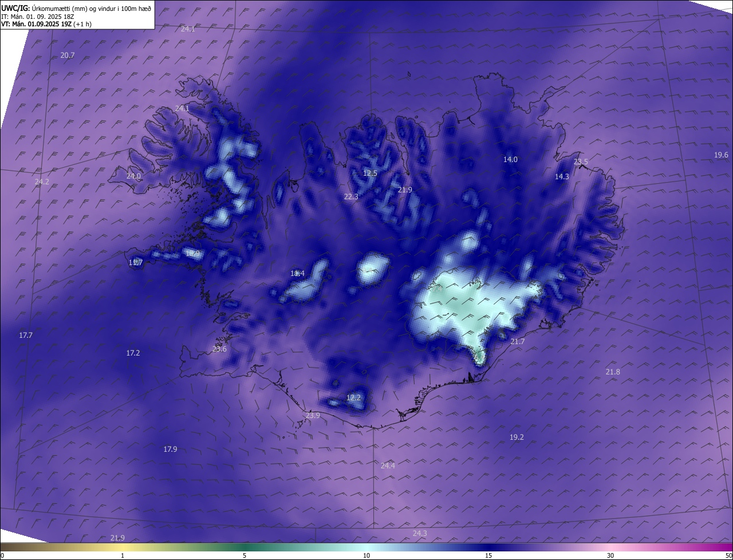The image size is (733, 560).
Task: Click the 50 tick on the color scale
Action: (x=728, y=555)
